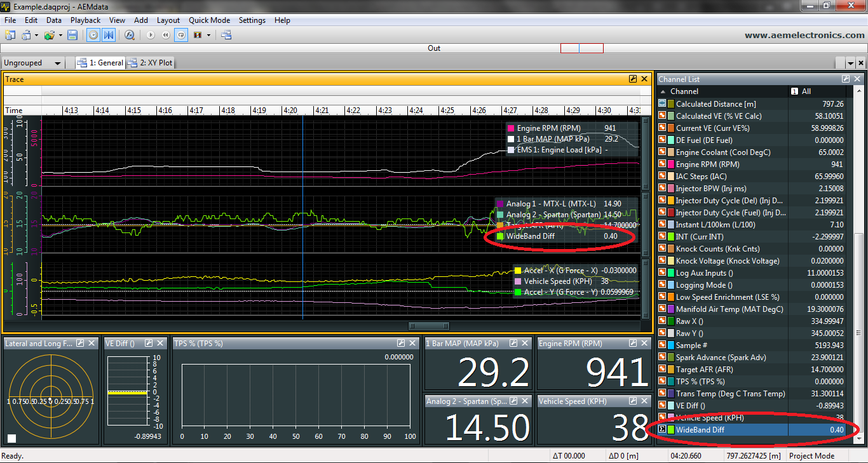Open the tab list overflow arrow
Image resolution: width=868 pixels, height=463 pixels.
click(850, 64)
